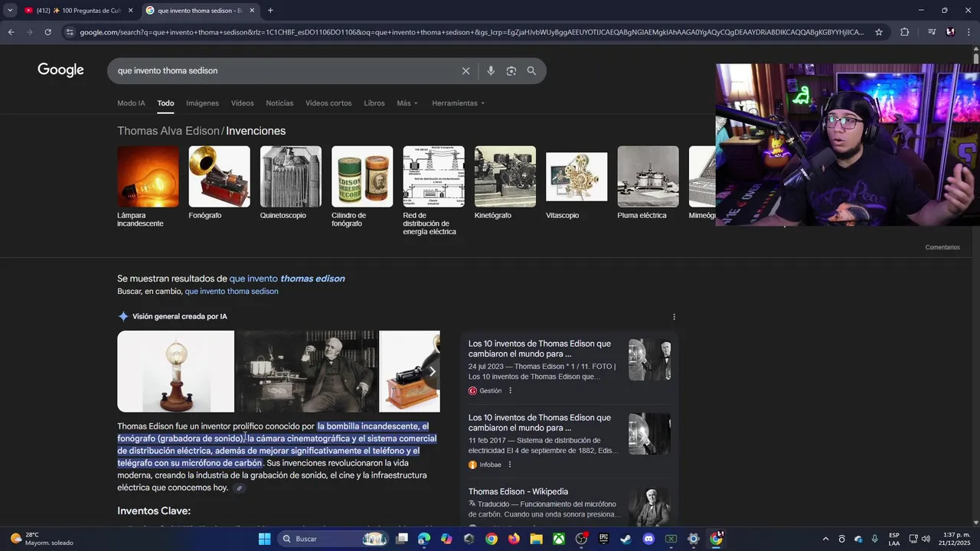Open a new tab with the plus button

270,10
